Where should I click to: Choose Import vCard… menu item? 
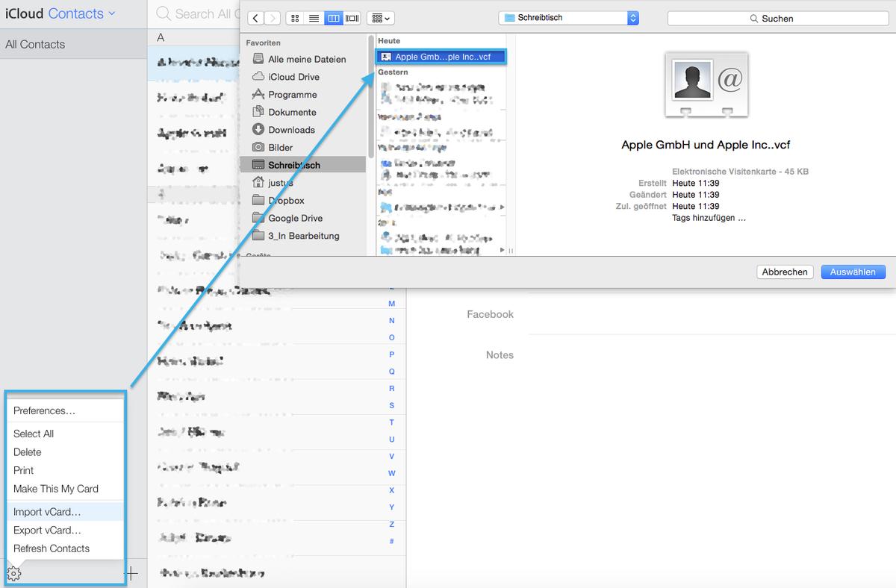coord(66,512)
